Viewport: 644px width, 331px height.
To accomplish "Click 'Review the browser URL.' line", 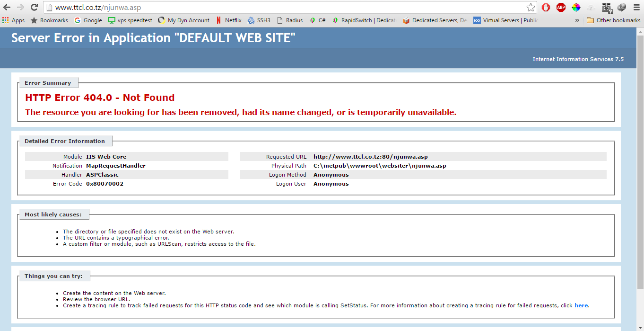I will pos(96,299).
